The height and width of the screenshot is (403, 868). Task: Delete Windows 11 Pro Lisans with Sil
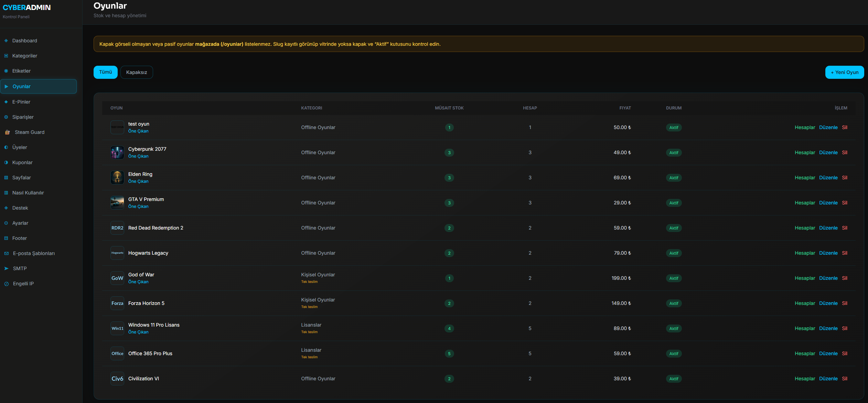[x=845, y=328]
